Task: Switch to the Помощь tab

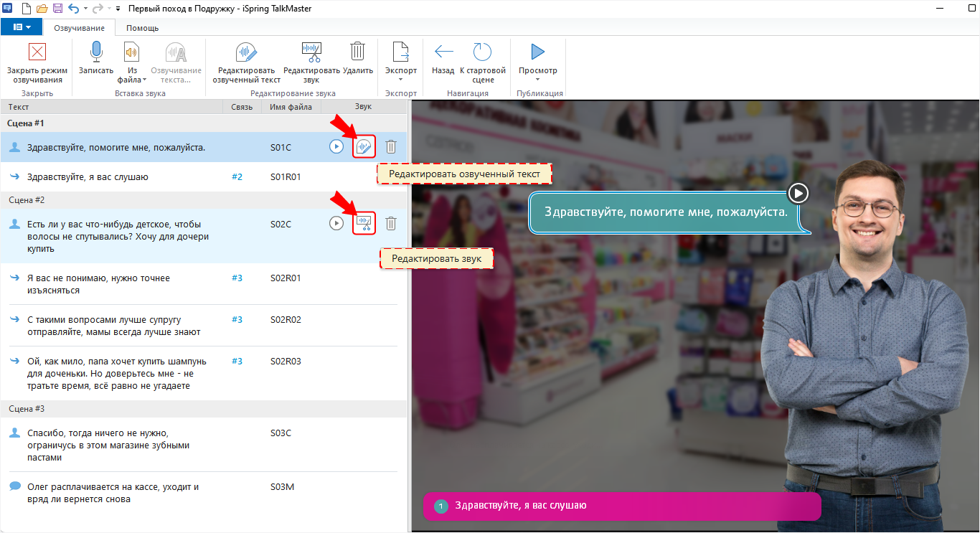Action: tap(143, 28)
